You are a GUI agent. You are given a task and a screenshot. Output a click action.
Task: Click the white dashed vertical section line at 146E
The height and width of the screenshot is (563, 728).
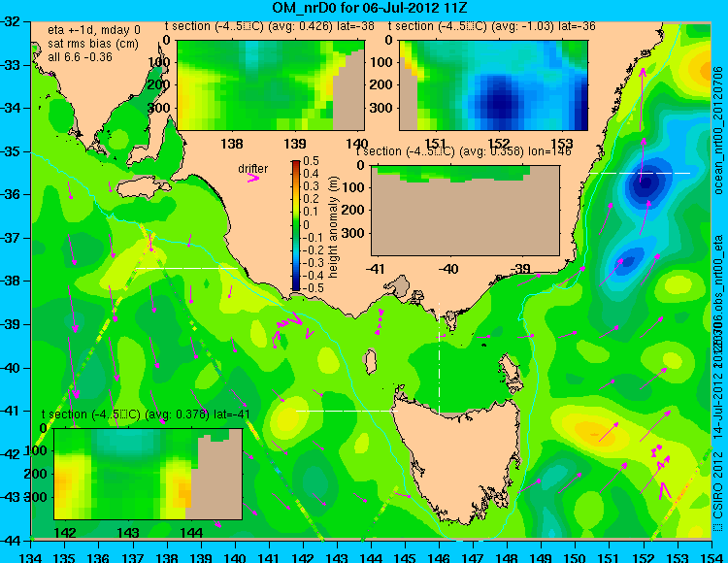coord(439,358)
